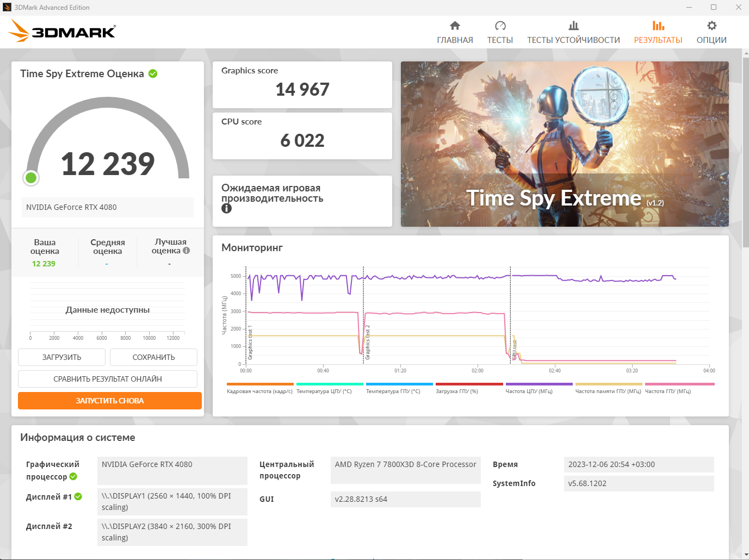The image size is (749, 560).
Task: Click the GUI version v2.28.8213 s64
Action: click(x=406, y=499)
